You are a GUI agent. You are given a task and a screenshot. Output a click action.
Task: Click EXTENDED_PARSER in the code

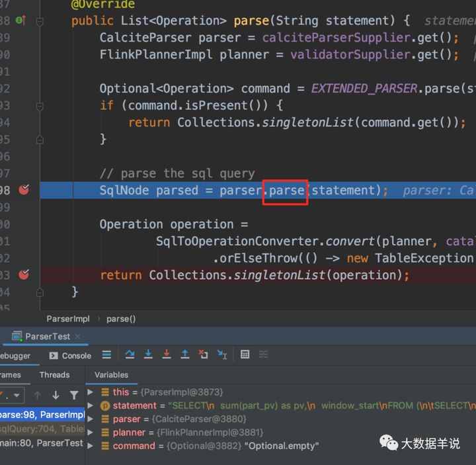point(364,89)
